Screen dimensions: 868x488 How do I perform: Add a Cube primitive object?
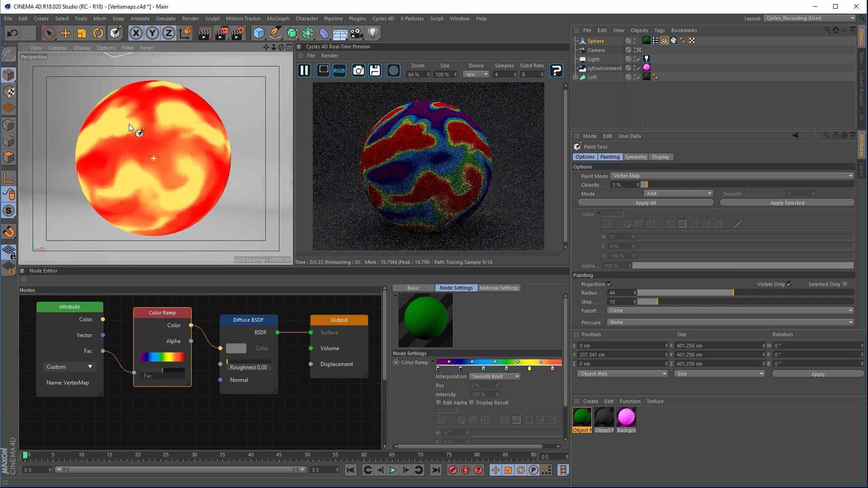[x=259, y=33]
